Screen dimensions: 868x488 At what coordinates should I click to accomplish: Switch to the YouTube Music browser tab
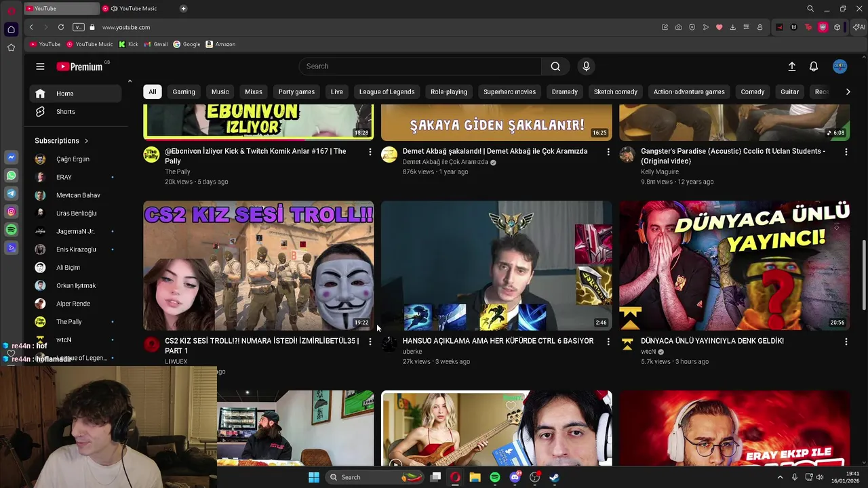coord(138,9)
